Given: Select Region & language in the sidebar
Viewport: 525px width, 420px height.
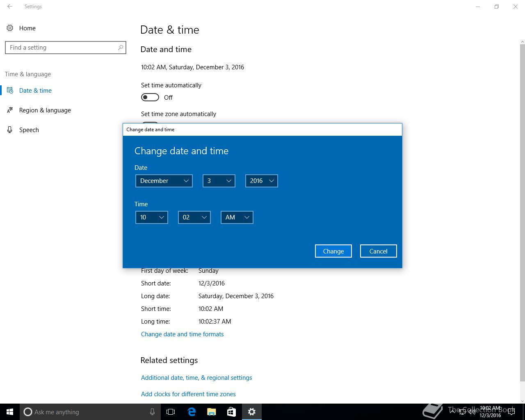Looking at the screenshot, I should [45, 110].
